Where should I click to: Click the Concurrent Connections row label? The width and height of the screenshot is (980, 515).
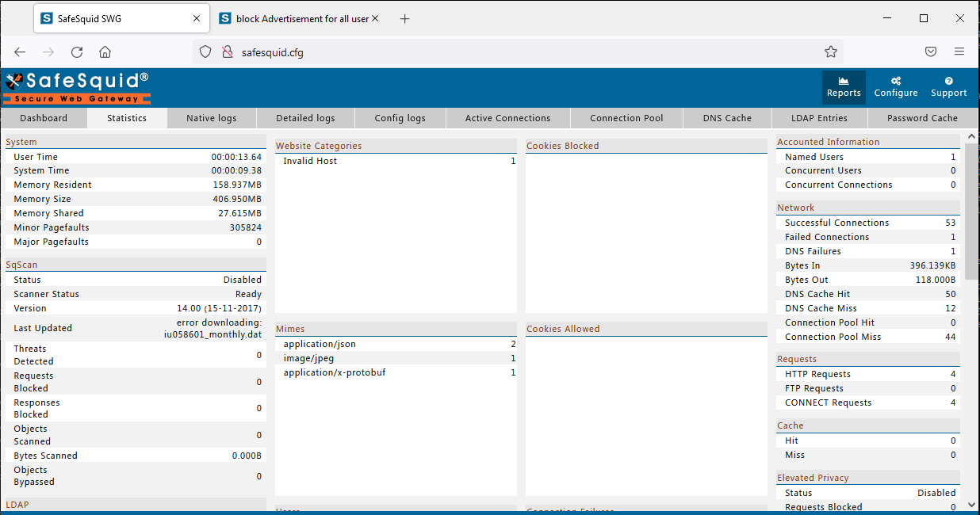coord(839,185)
